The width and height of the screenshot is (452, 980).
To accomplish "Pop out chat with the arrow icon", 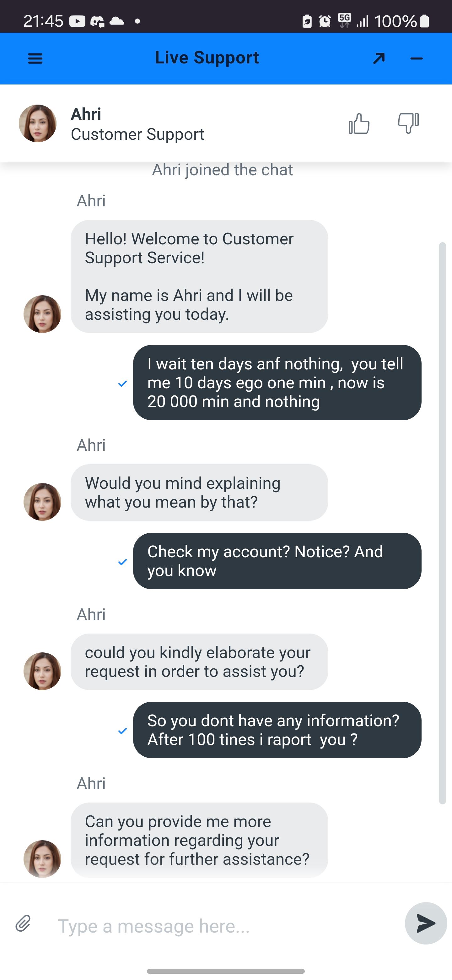I will tap(379, 59).
